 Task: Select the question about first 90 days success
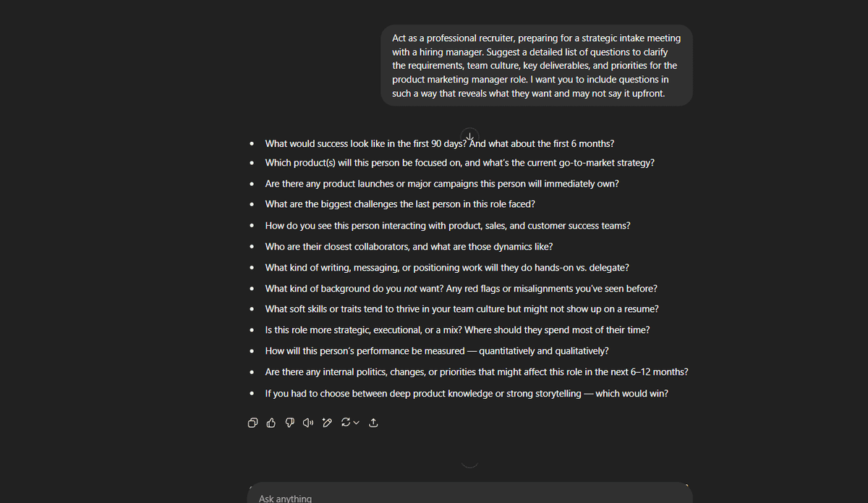coord(439,143)
